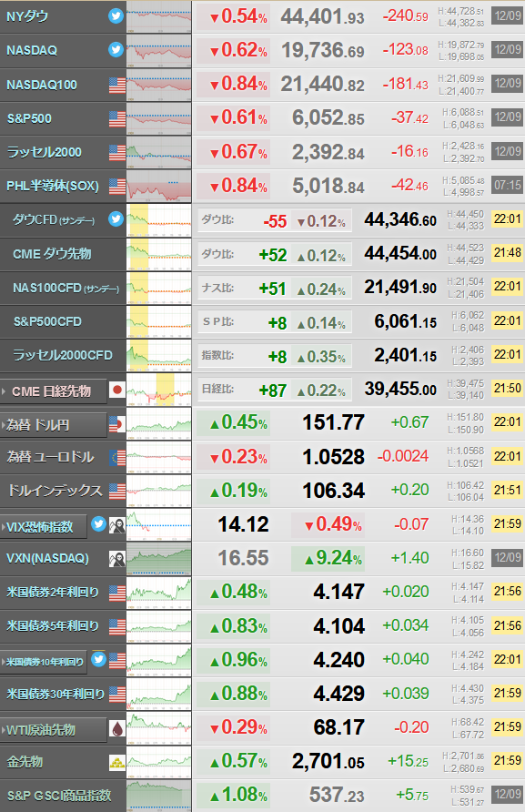Open the S&P500 index link
The image size is (525, 812).
pos(29,118)
